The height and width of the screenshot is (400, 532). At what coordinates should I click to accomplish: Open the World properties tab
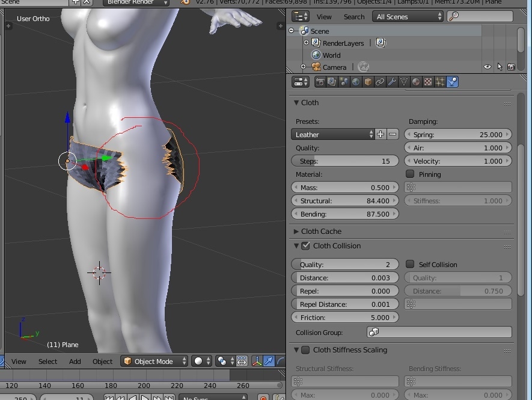356,82
